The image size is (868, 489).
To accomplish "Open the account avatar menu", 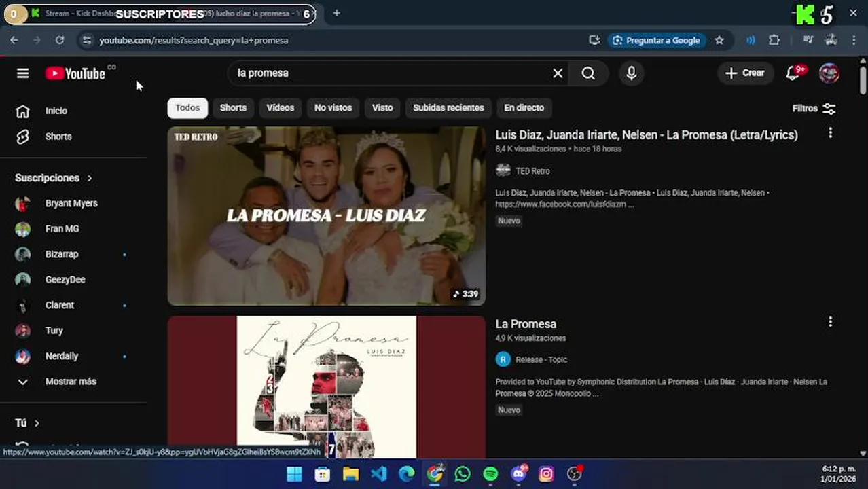I will pos(829,73).
